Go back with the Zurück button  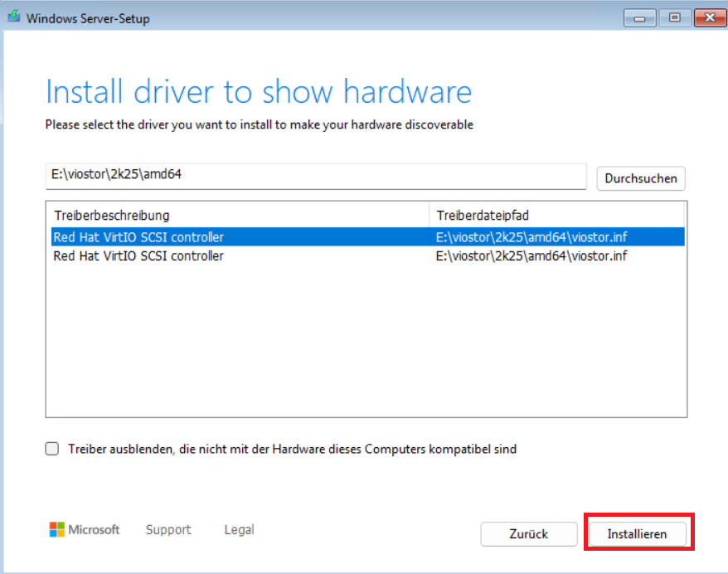coord(529,534)
